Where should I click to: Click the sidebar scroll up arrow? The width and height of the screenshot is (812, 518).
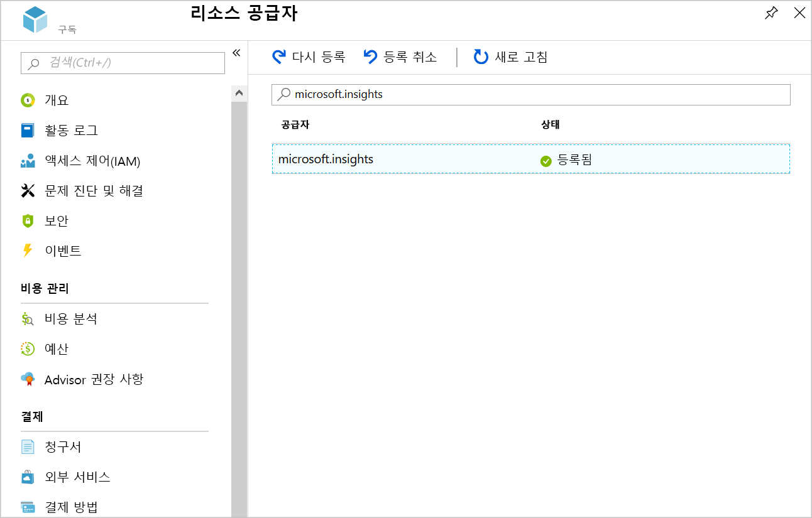[x=239, y=93]
